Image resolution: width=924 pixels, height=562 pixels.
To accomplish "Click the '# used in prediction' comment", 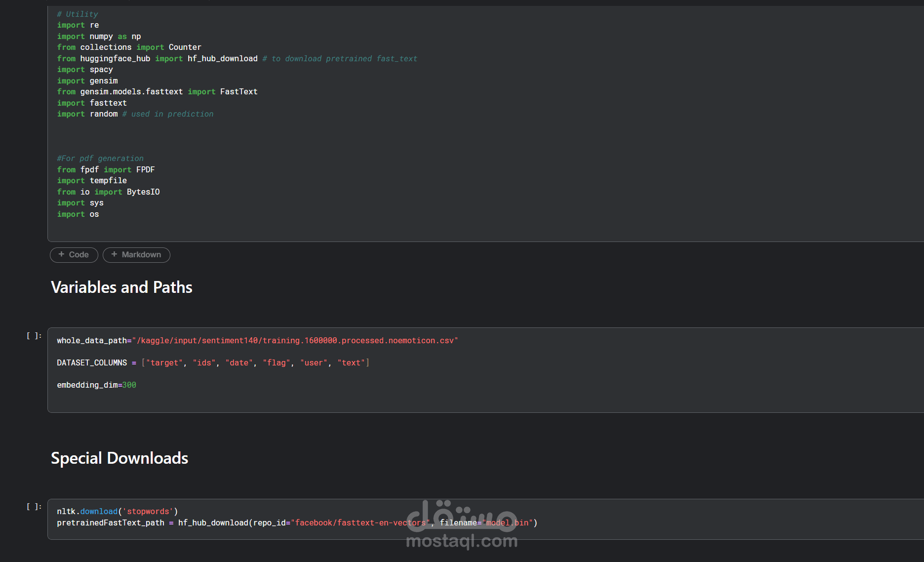I will [168, 114].
